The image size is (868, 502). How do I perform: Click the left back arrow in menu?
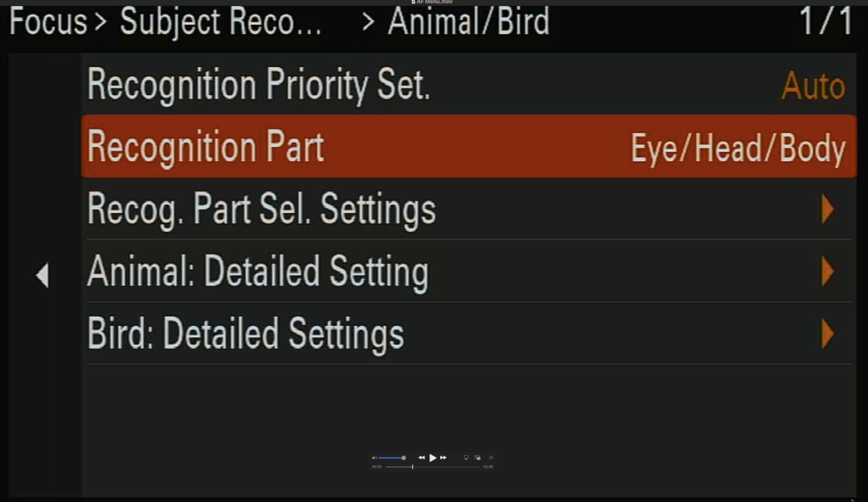coord(42,276)
